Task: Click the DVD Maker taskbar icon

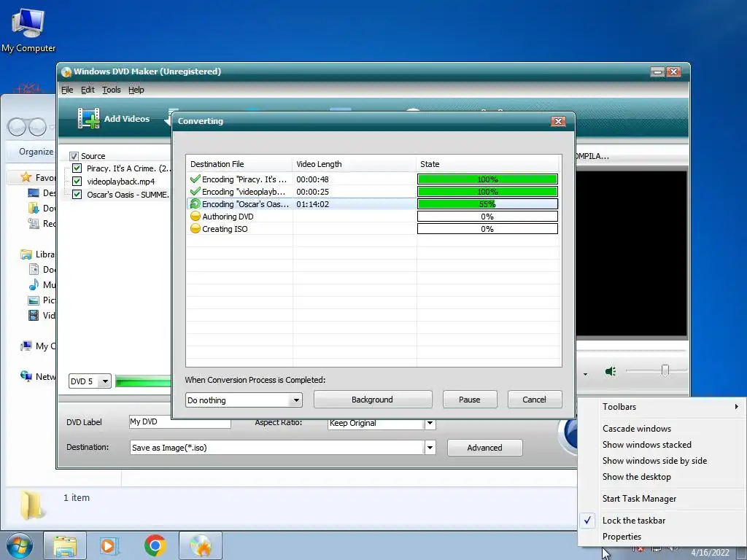Action: [x=201, y=545]
